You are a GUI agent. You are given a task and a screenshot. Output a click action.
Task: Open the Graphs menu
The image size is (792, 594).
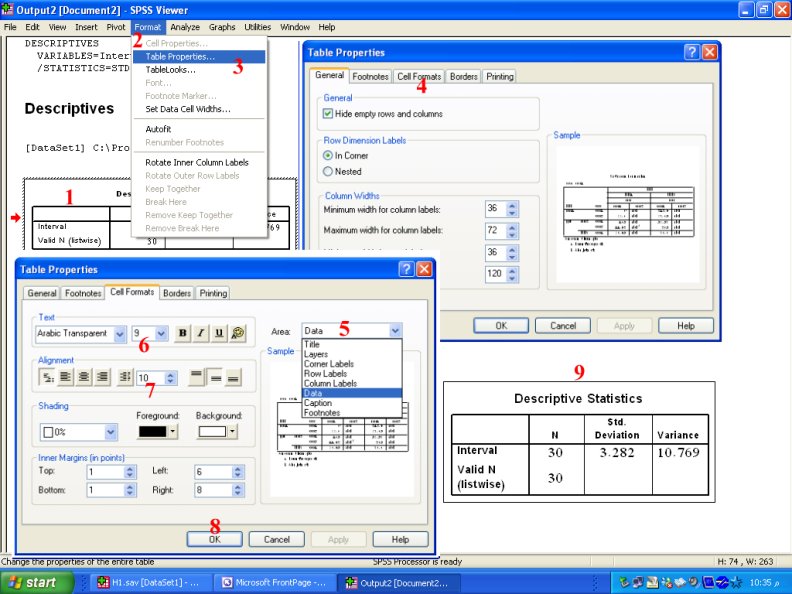[222, 27]
